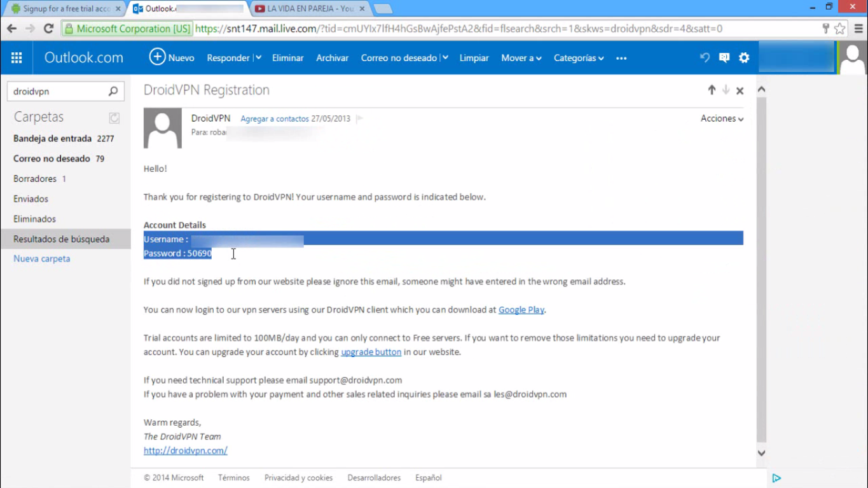868x488 pixels.
Task: Open the Mover a dropdown
Action: point(521,58)
